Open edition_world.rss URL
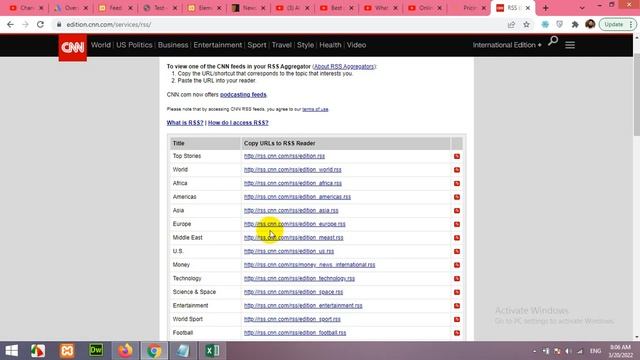Image resolution: width=640 pixels, height=360 pixels. [x=293, y=170]
